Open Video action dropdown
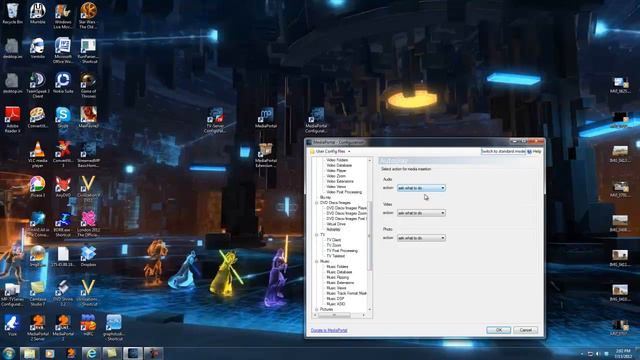The height and width of the screenshot is (360, 640). point(421,213)
